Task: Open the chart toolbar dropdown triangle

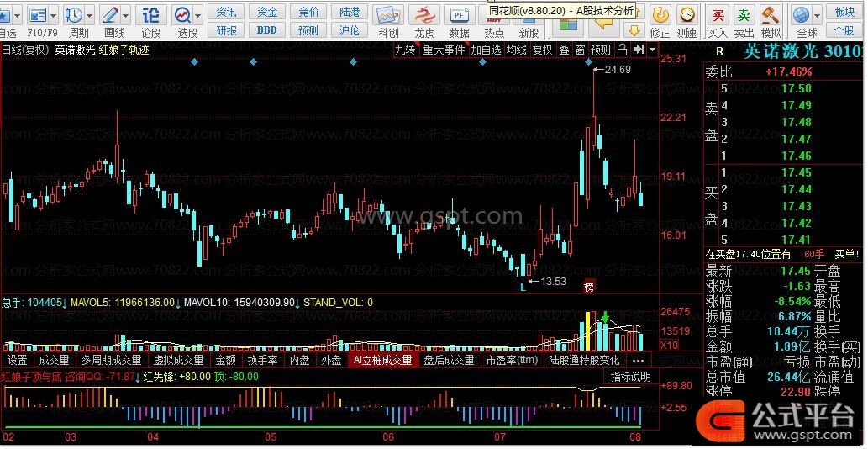Action: coord(652,50)
